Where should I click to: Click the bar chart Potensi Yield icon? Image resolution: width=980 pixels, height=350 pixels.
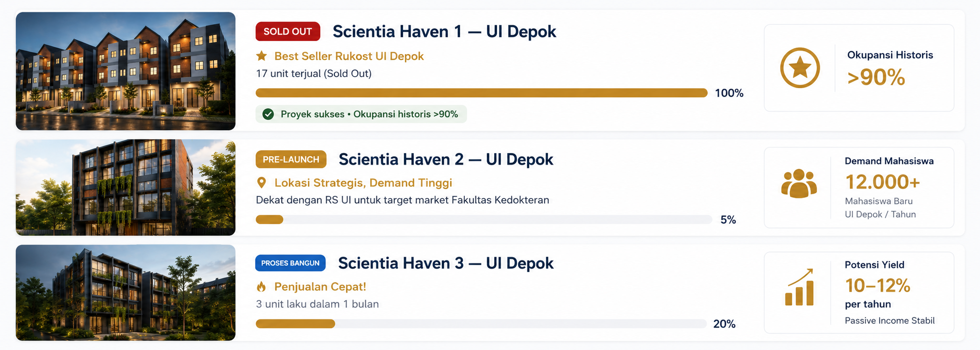click(799, 287)
